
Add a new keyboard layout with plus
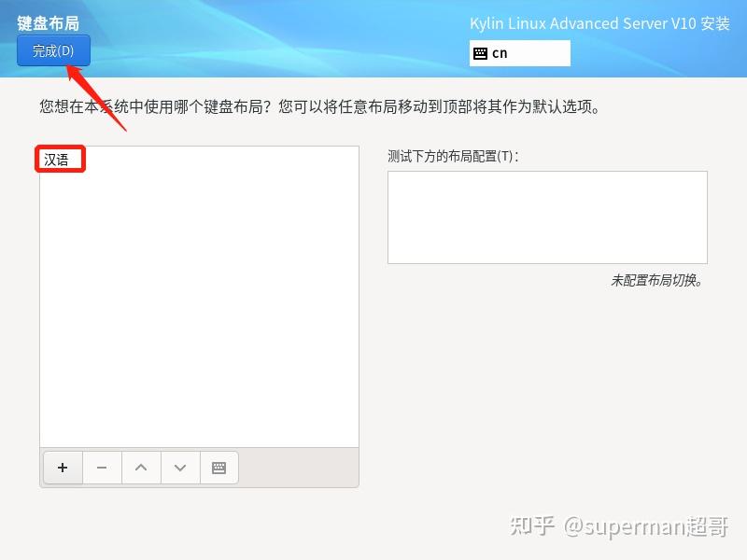tap(63, 468)
